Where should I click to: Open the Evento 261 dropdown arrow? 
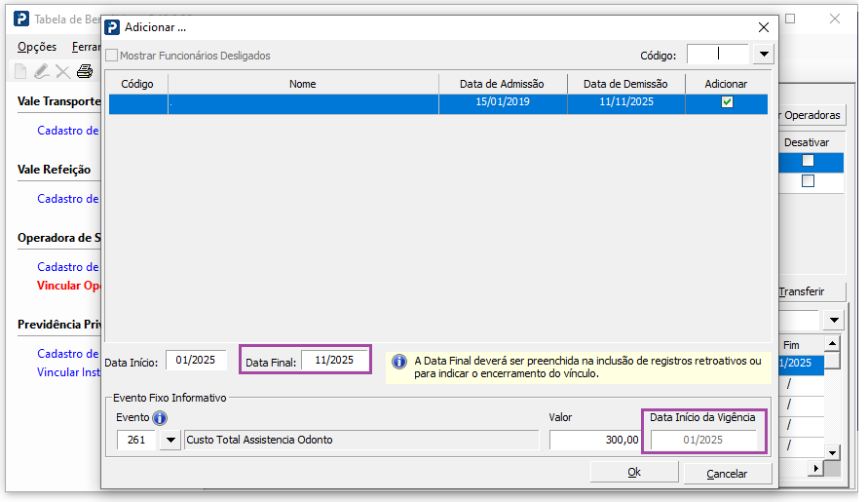pos(170,440)
